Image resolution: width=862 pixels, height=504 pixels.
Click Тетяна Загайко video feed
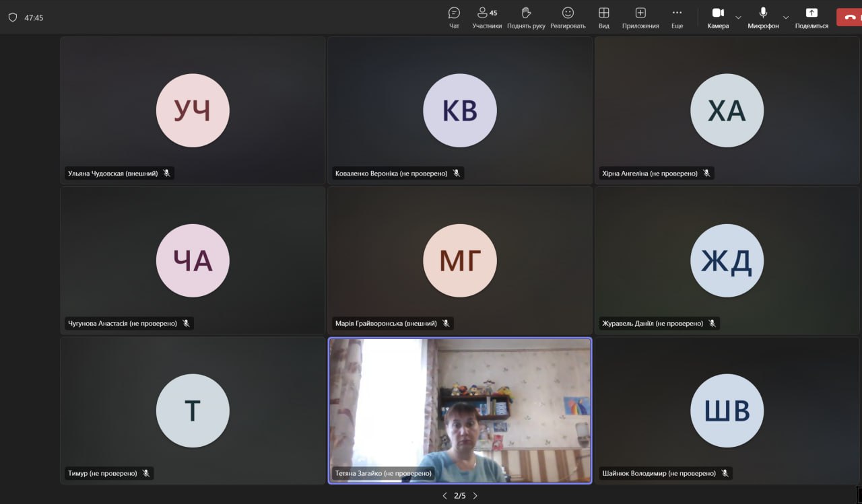460,410
